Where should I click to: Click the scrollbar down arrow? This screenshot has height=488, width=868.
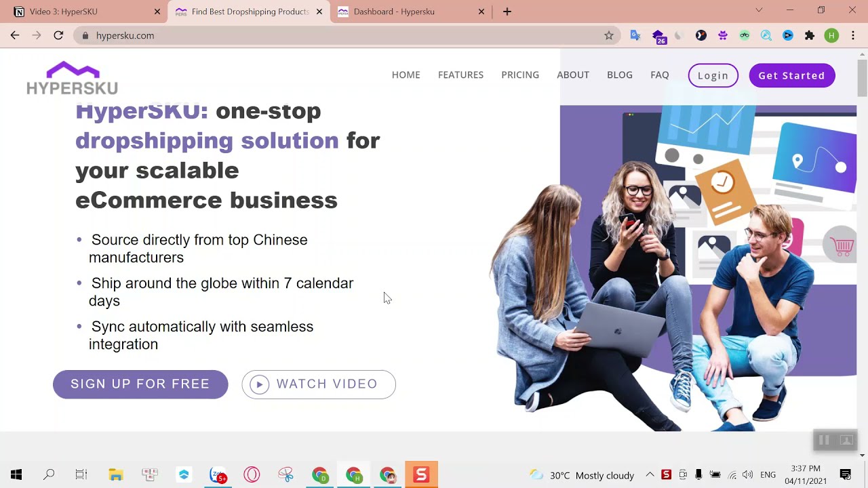(x=862, y=455)
